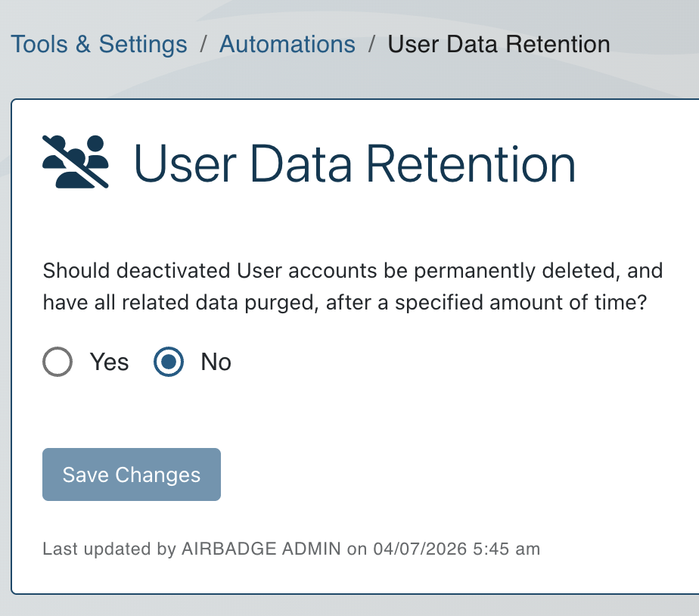This screenshot has width=699, height=616.
Task: Click the large User Data Retention heading
Action: click(354, 163)
